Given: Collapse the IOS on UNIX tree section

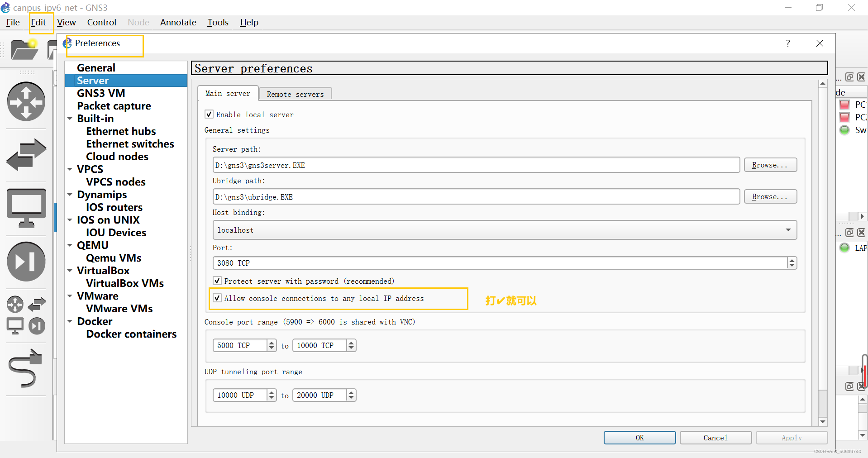Looking at the screenshot, I should point(70,220).
